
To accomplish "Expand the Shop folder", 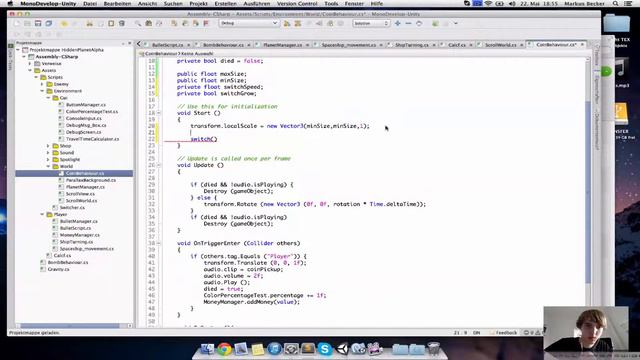I will click(48, 146).
